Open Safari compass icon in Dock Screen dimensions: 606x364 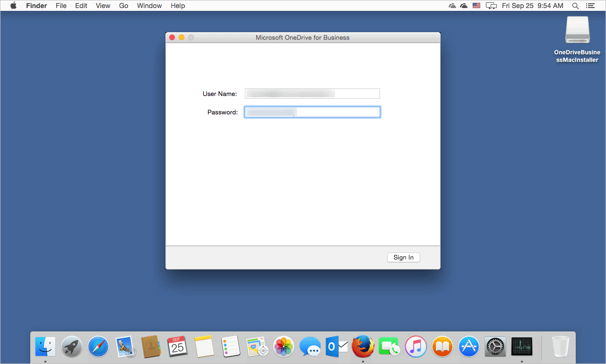tap(98, 347)
